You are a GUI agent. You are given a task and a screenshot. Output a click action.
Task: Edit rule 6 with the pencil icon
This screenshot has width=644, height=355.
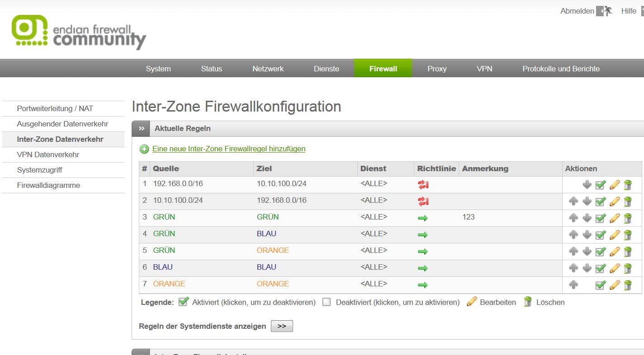click(x=614, y=268)
